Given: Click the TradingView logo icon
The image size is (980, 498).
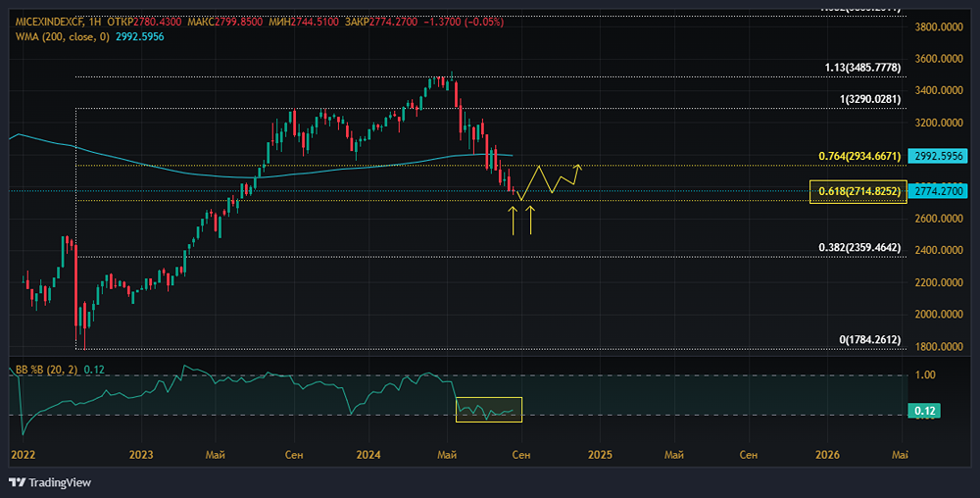Looking at the screenshot, I should click(17, 482).
